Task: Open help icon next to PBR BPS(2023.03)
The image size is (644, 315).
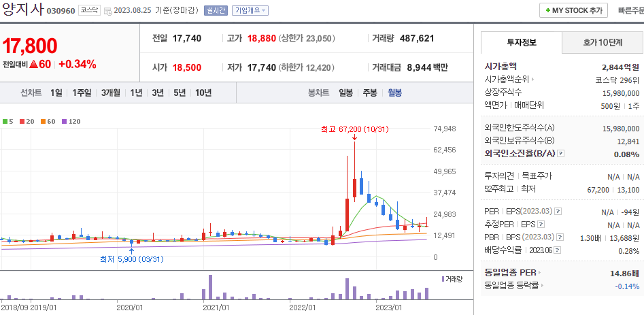Action: tap(560, 237)
